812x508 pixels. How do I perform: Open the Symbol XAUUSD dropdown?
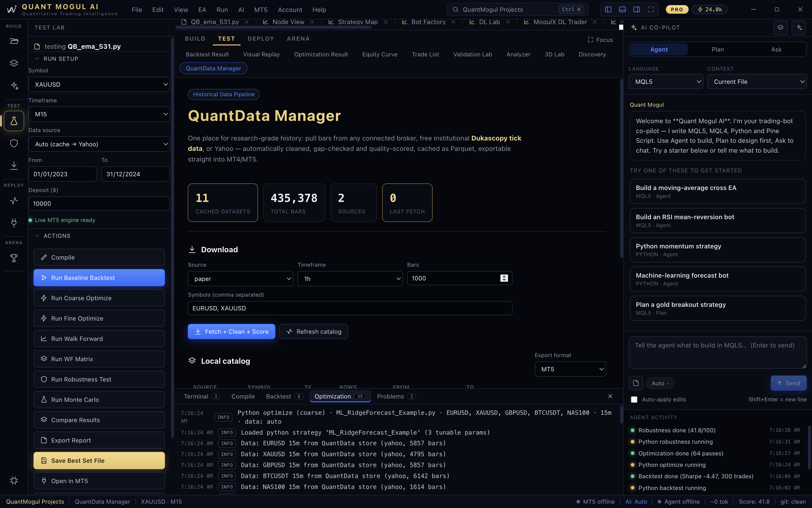point(99,84)
